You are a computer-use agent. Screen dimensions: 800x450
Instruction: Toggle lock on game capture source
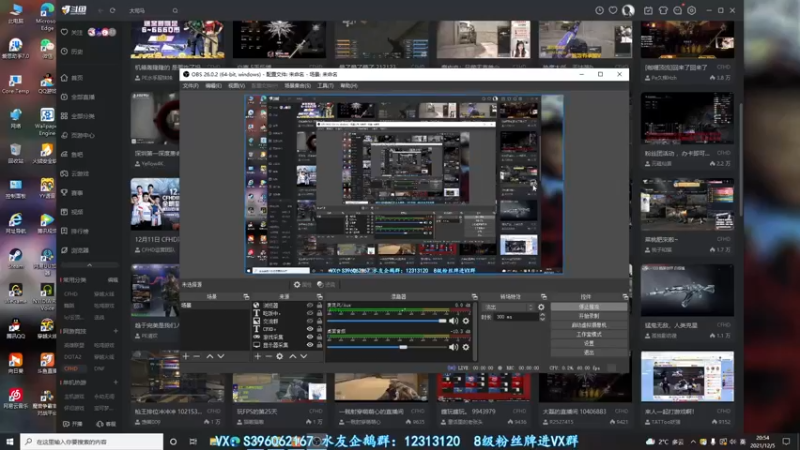[x=319, y=337]
